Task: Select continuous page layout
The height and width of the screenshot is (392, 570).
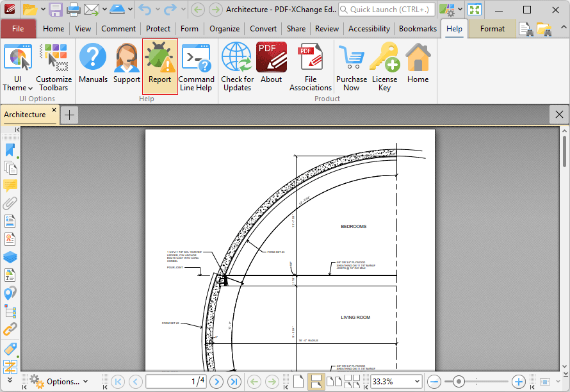Action: [316, 382]
